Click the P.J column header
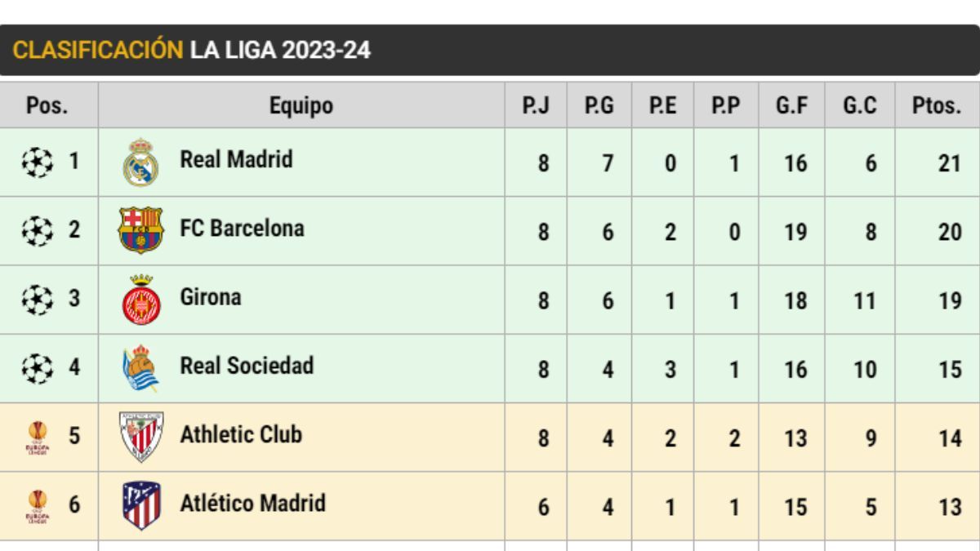 (535, 105)
